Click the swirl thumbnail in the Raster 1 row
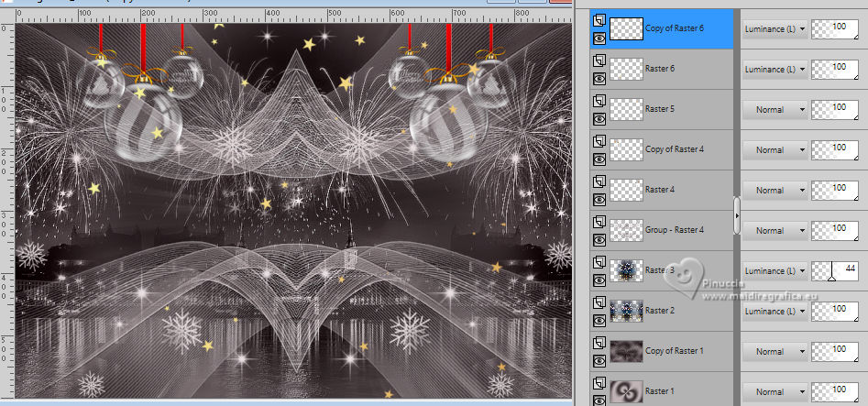 pos(626,391)
